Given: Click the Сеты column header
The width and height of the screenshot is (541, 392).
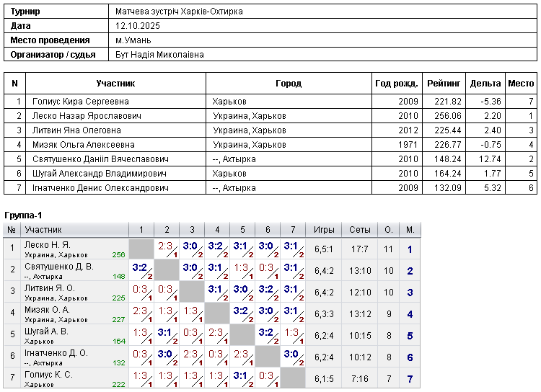Looking at the screenshot, I should pyautogui.click(x=359, y=230).
